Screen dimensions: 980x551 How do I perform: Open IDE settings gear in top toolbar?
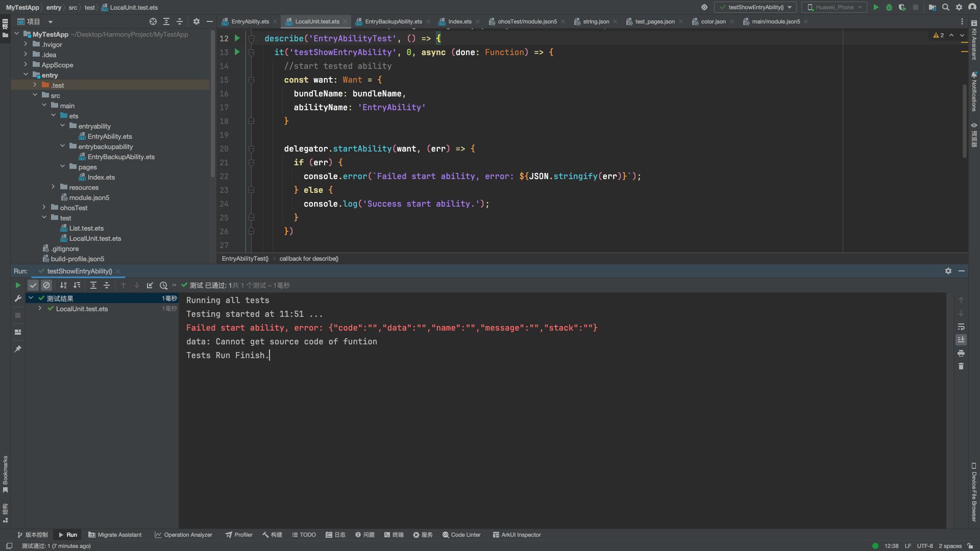point(959,7)
